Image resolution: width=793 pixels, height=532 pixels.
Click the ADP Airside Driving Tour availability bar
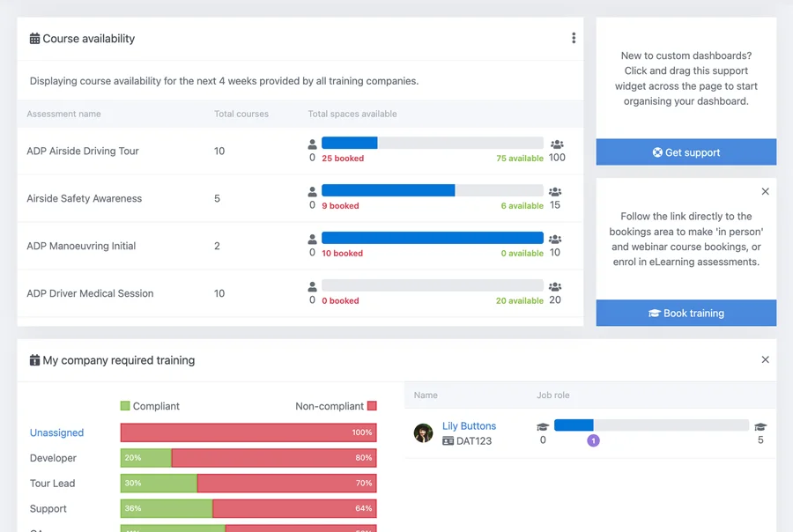tap(432, 143)
